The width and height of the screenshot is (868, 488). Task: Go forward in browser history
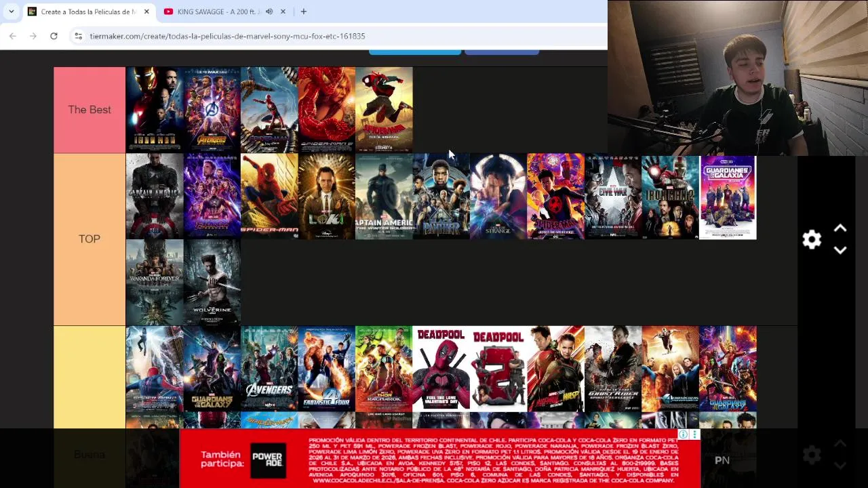[x=33, y=36]
